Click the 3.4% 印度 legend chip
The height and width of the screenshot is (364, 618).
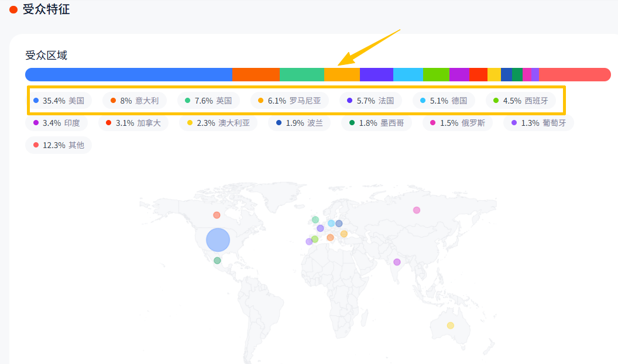click(x=56, y=123)
